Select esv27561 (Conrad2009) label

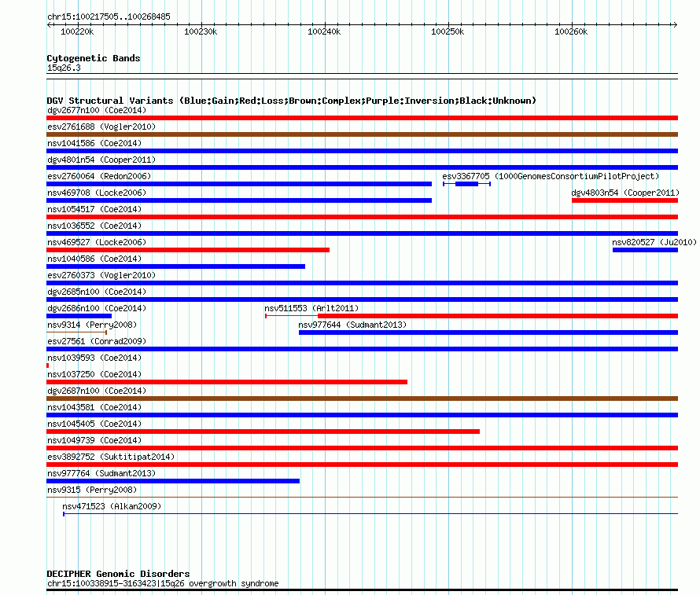tap(97, 341)
